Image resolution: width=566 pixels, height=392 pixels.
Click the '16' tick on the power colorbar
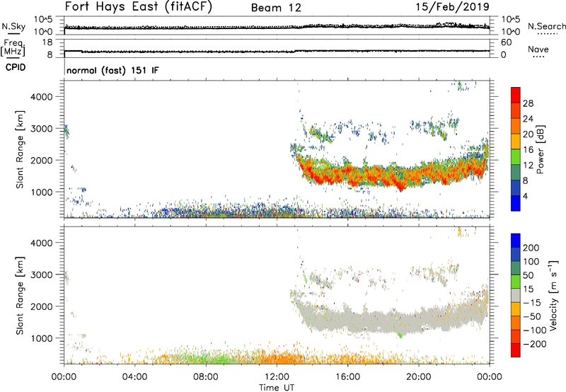[528, 150]
